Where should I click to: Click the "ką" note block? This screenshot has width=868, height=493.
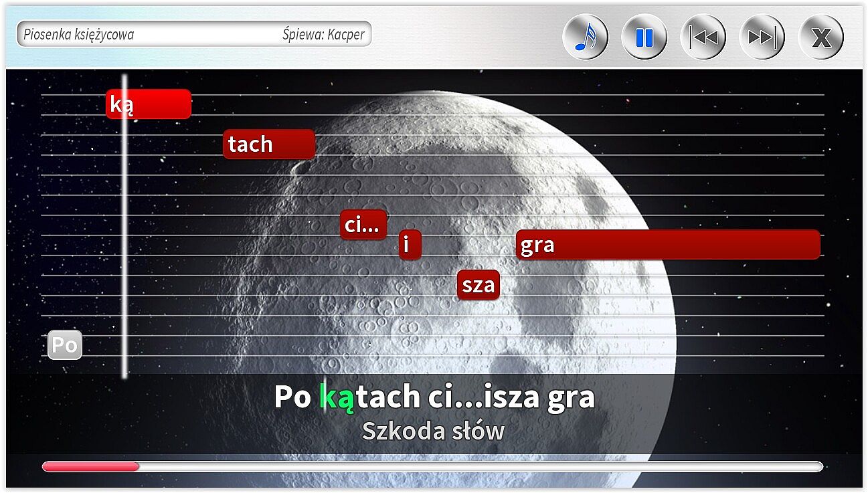(x=149, y=104)
